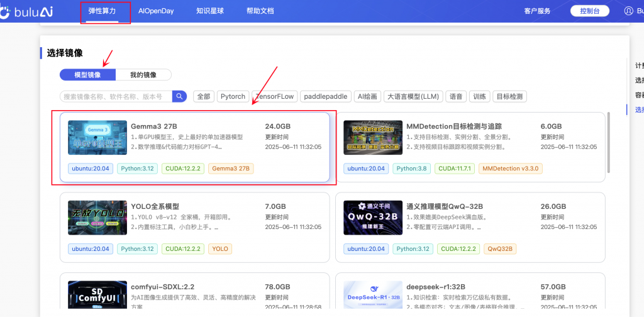The width and height of the screenshot is (644, 317).
Task: Filter by the TensorFLow tag
Action: (274, 96)
